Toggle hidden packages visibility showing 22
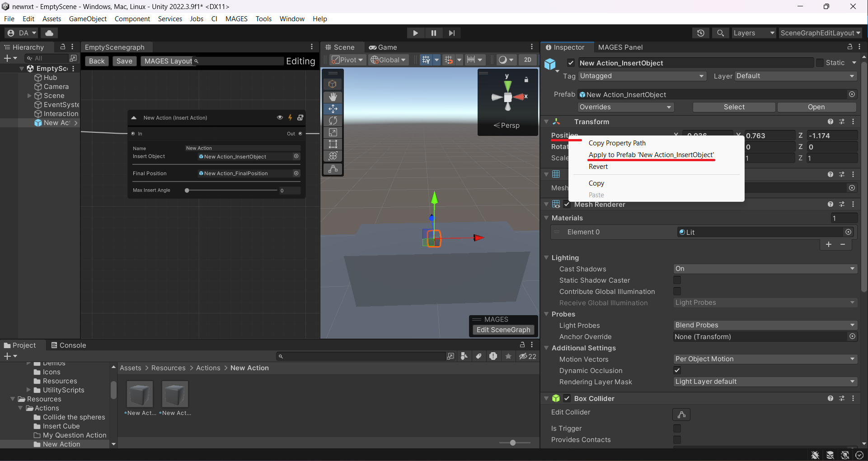Viewport: 868px width, 461px height. (x=527, y=356)
